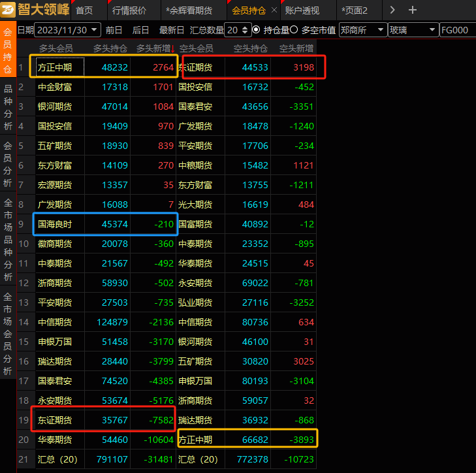Image resolution: width=476 pixels, height=473 pixels.
Task: Click short position value 69022
Action: pyautogui.click(x=255, y=283)
